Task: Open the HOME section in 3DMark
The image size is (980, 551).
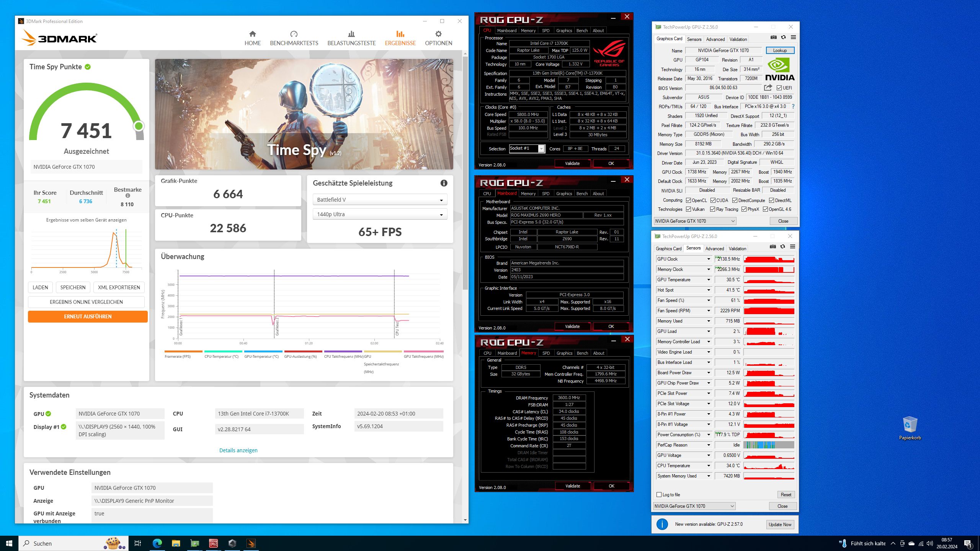Action: coord(253,38)
